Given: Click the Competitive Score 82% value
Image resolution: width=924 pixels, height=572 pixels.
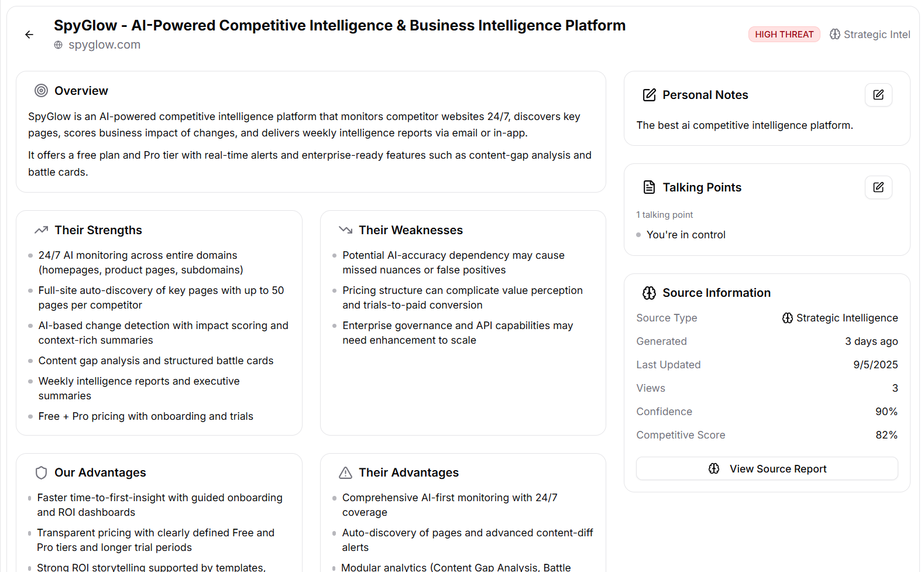Looking at the screenshot, I should [x=887, y=435].
